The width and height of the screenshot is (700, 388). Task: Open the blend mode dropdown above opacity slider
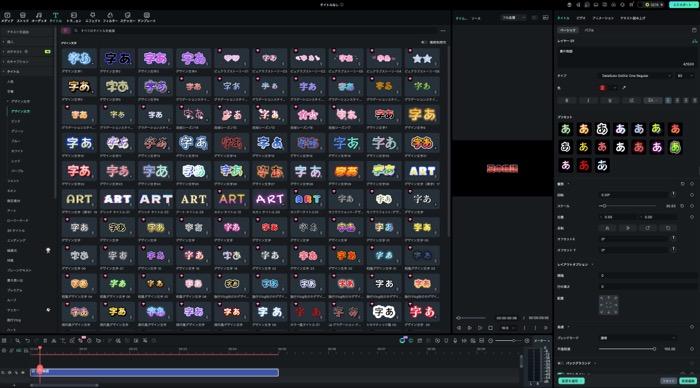[x=637, y=338]
